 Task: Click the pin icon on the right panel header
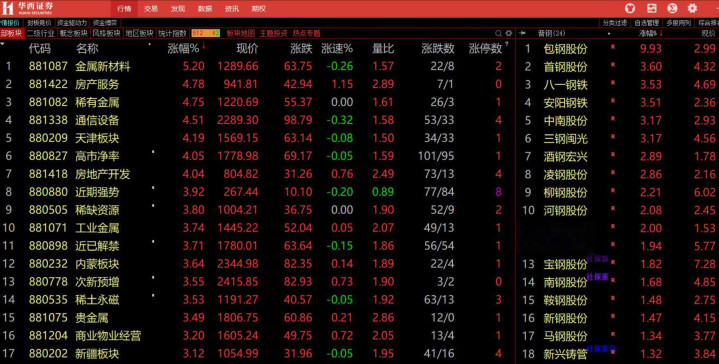tap(522, 33)
